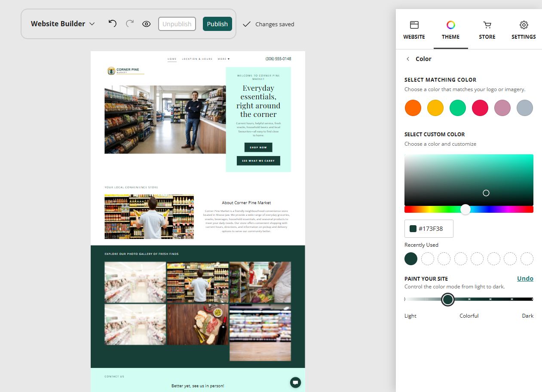Open the Website Builder dropdown menu
This screenshot has width=542, height=392.
(x=63, y=24)
